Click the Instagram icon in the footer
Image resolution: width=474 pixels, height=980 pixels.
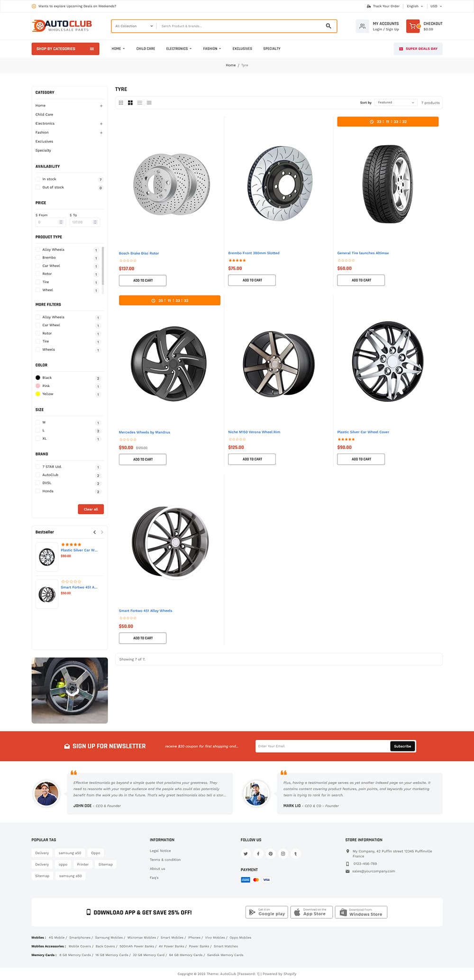tap(283, 850)
